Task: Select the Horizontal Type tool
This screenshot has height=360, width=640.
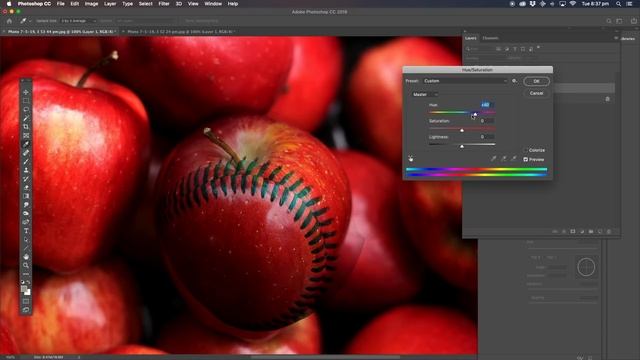Action: 26,231
